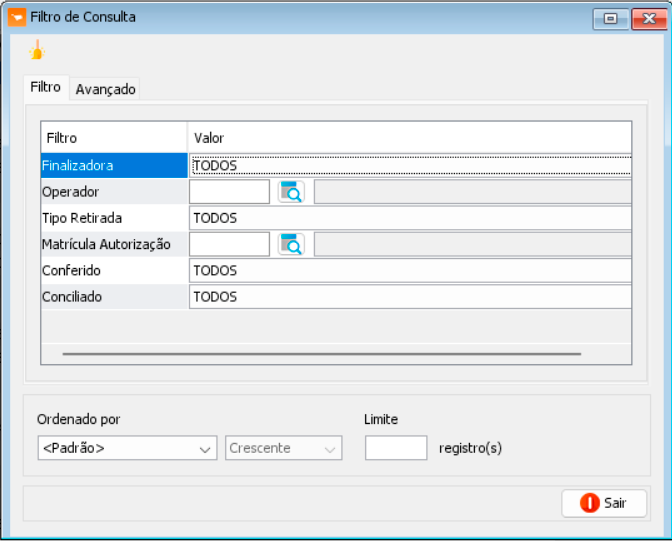The image size is (672, 541).
Task: Click the Matrícula Autorização code input field
Action: [229, 244]
